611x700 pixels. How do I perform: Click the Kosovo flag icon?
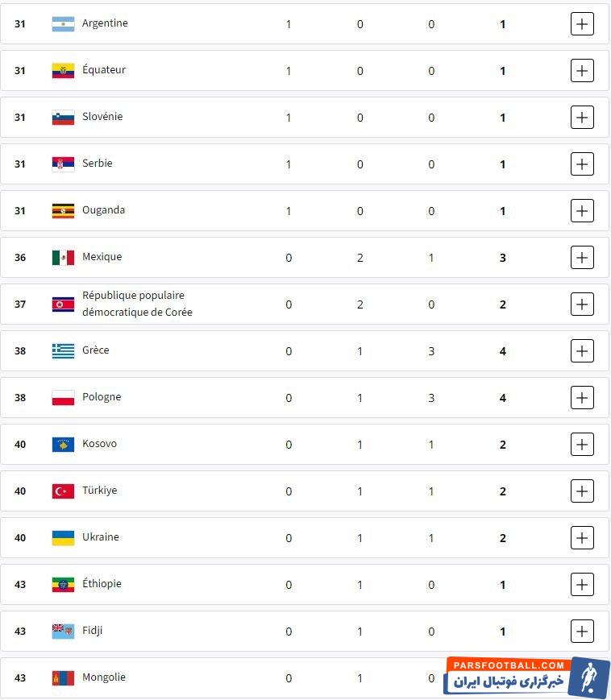(x=63, y=445)
